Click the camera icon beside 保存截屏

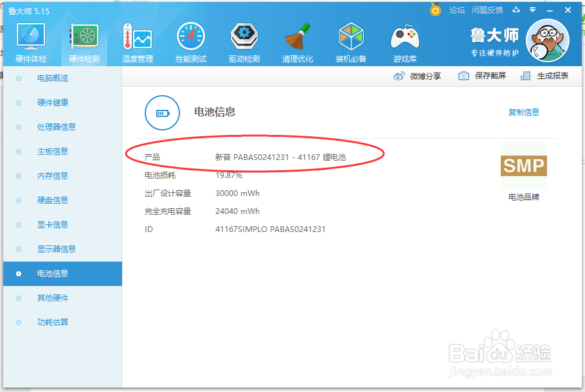pyautogui.click(x=464, y=76)
